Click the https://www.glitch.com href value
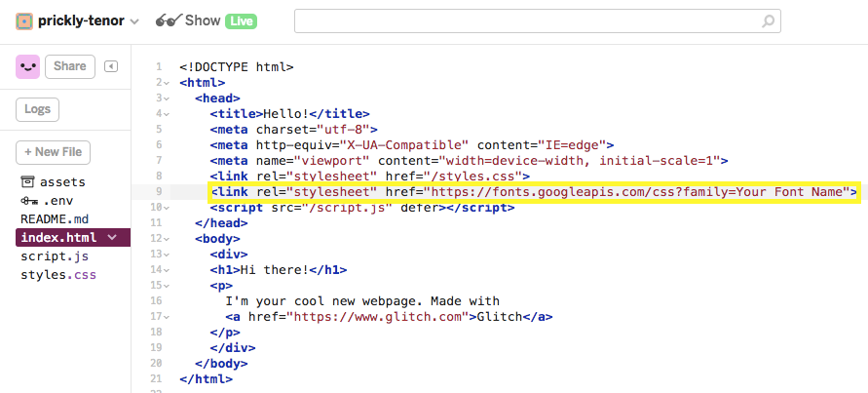Viewport: 868px width, 393px height. point(382,317)
